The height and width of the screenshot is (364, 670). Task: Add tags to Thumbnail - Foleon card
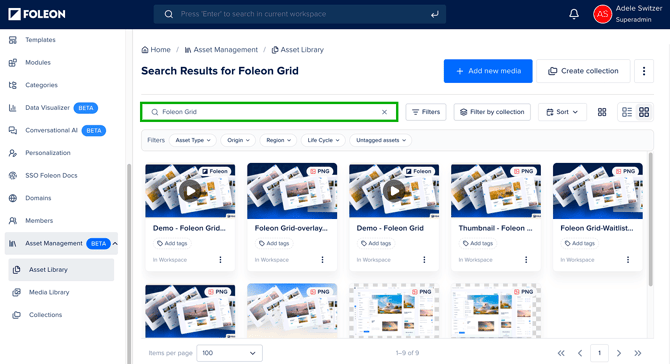478,244
